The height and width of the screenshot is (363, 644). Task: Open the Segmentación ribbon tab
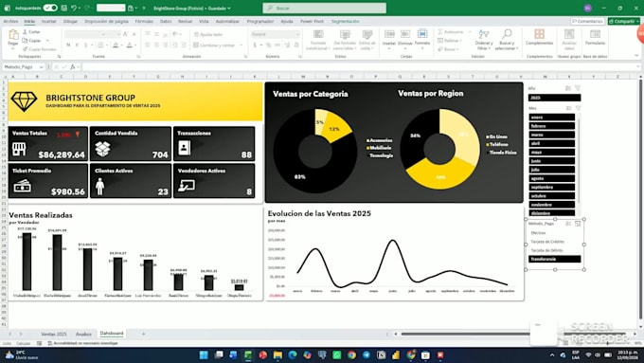346,21
